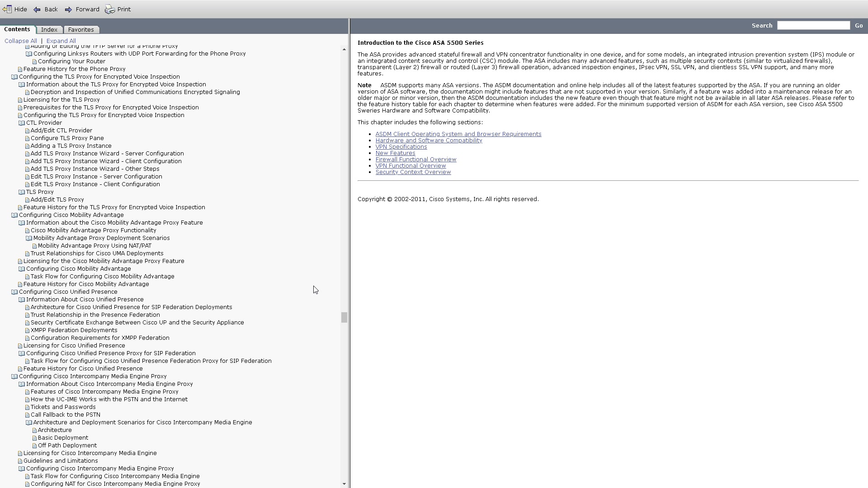Click the Search input field
The image size is (868, 488).
point(813,25)
